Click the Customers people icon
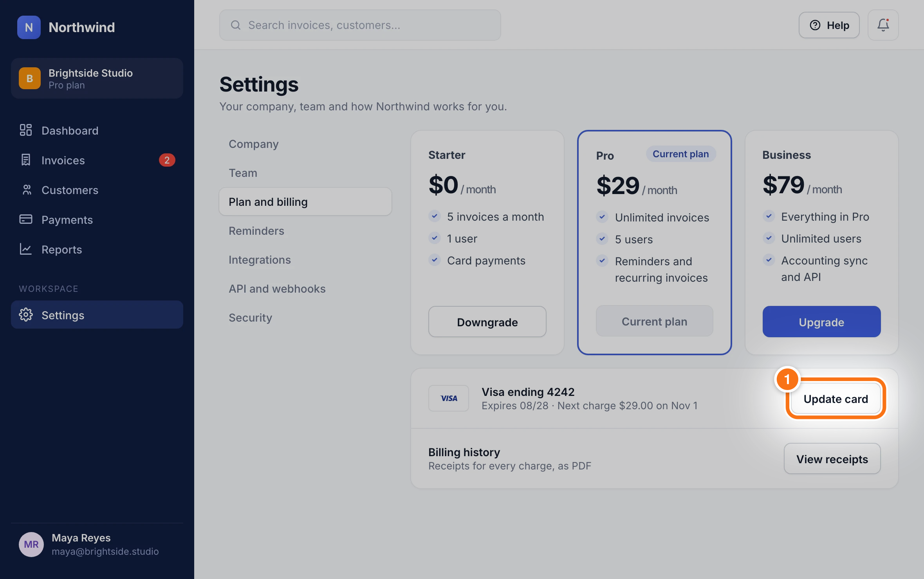The image size is (924, 579). (26, 190)
